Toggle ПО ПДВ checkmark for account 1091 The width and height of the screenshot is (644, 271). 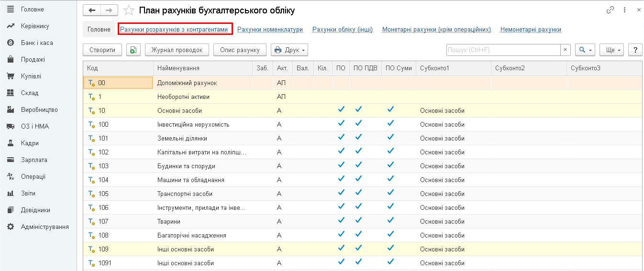coord(358,262)
